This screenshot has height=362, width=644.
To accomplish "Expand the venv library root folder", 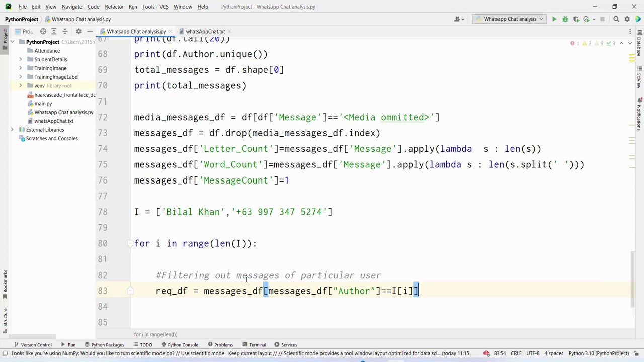I will click(21, 86).
